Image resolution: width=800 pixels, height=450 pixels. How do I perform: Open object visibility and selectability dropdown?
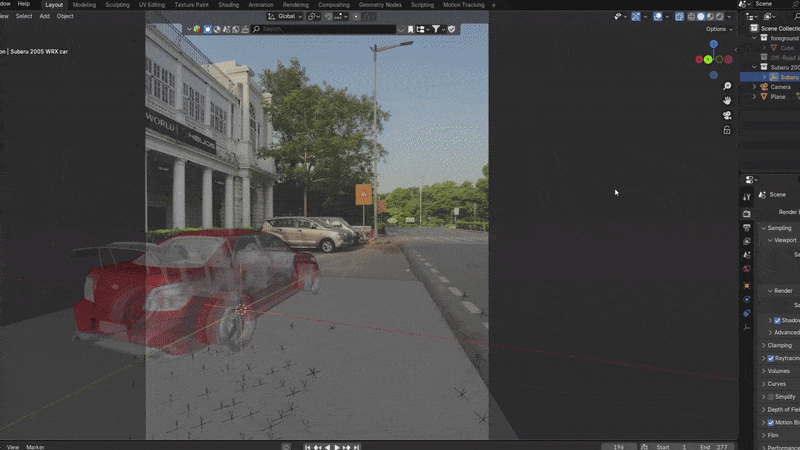pyautogui.click(x=620, y=16)
